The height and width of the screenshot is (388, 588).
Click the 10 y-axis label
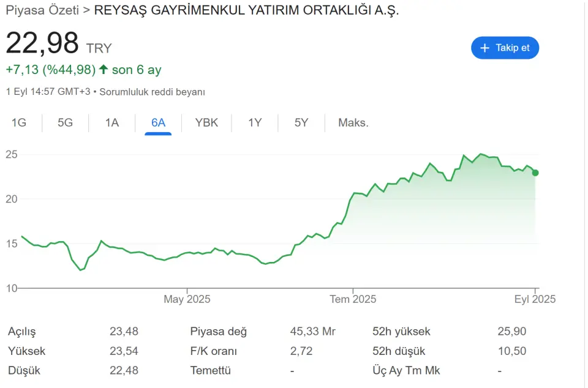(12, 288)
